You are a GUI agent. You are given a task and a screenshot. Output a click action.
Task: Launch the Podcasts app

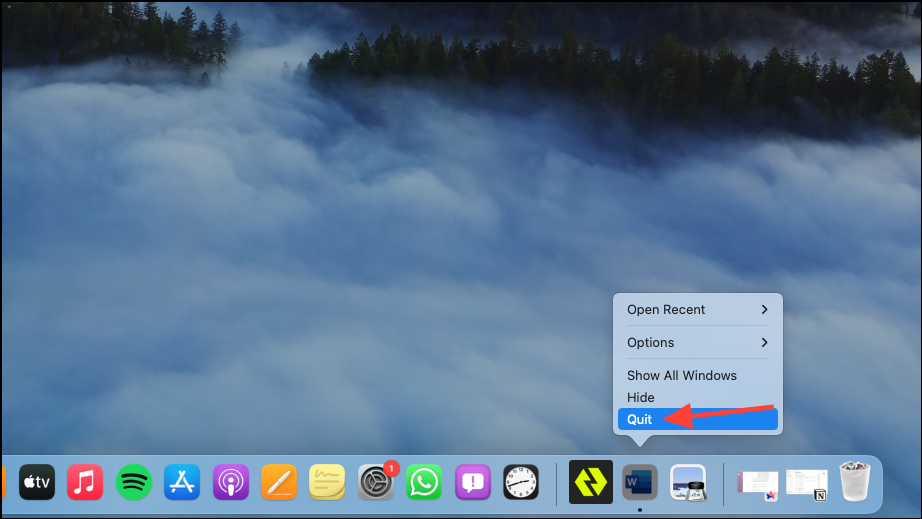click(x=230, y=482)
